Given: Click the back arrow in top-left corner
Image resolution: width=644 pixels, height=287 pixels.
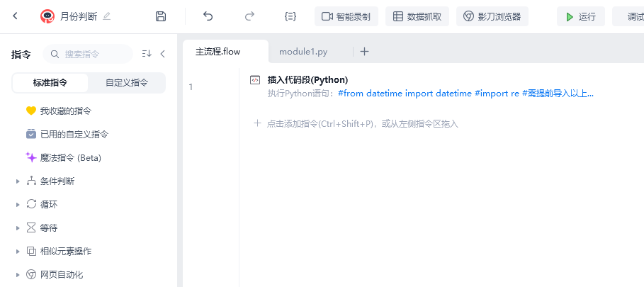Looking at the screenshot, I should point(16,16).
